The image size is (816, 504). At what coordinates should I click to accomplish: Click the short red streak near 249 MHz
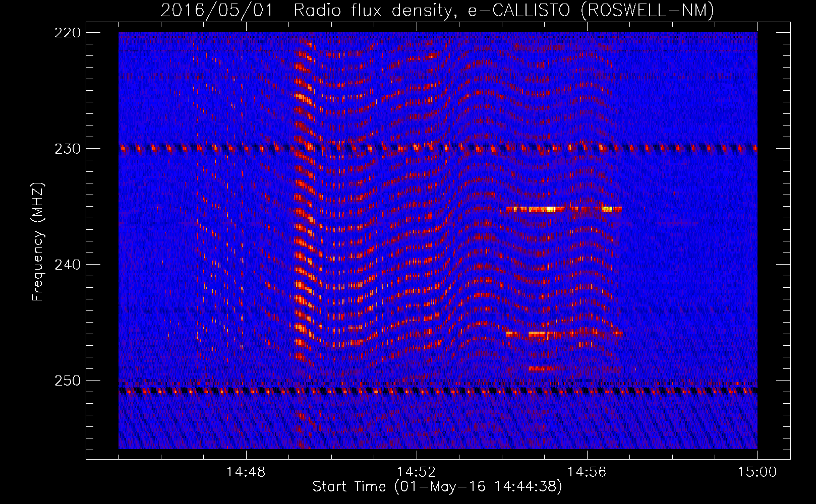pos(541,368)
